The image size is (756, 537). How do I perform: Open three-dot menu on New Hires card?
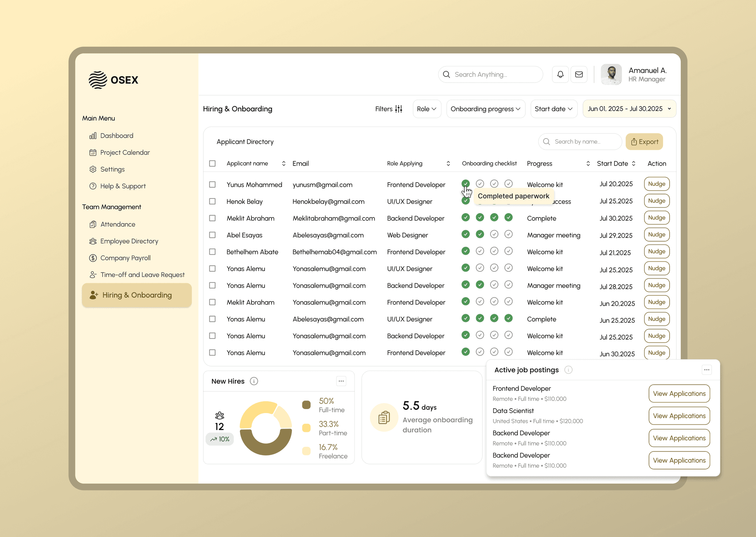coord(341,381)
